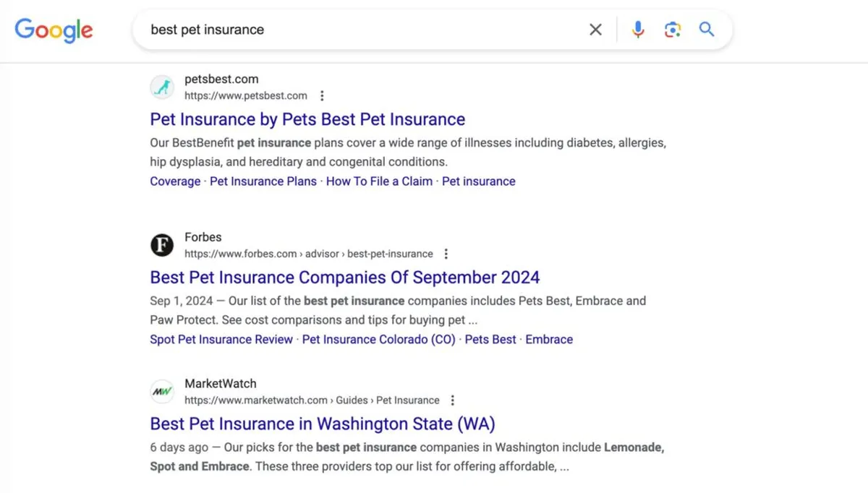Open the Pet Insurance Colorado (CO) sitelink
This screenshot has height=493, width=868.
(x=379, y=339)
